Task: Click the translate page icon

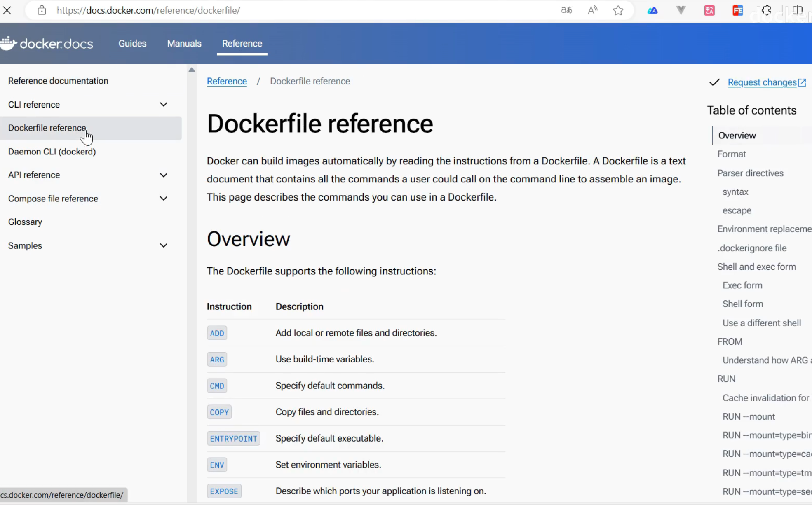Action: [566, 10]
